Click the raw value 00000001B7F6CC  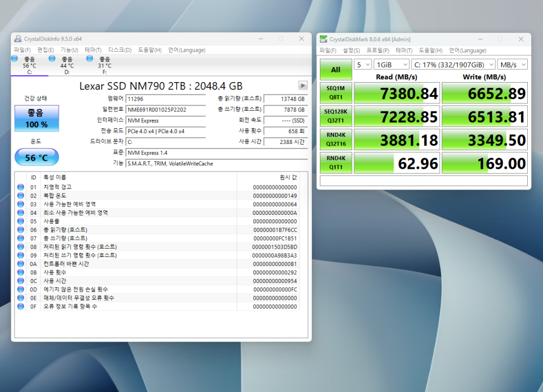coord(275,230)
